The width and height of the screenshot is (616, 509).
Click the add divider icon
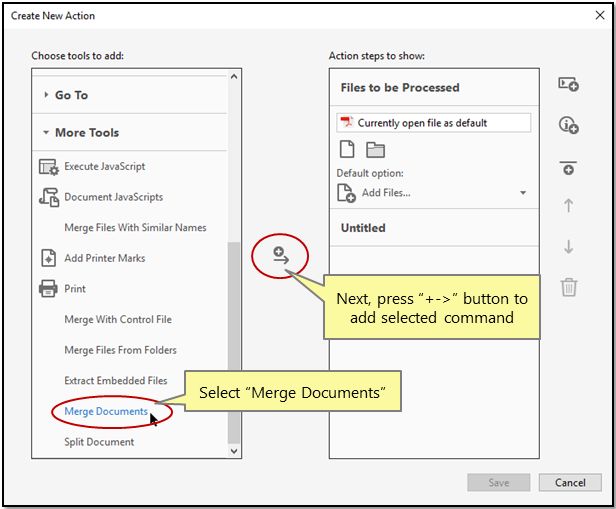point(568,168)
